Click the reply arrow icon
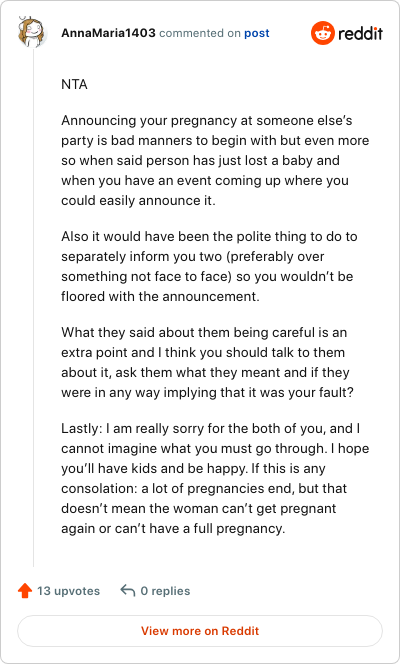The height and width of the screenshot is (664, 400). tap(127, 590)
